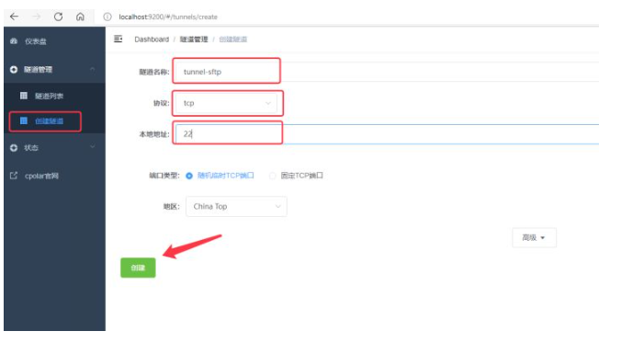Click the 状态 plus circle icon
Screen dimensions: 644x354
click(14, 148)
